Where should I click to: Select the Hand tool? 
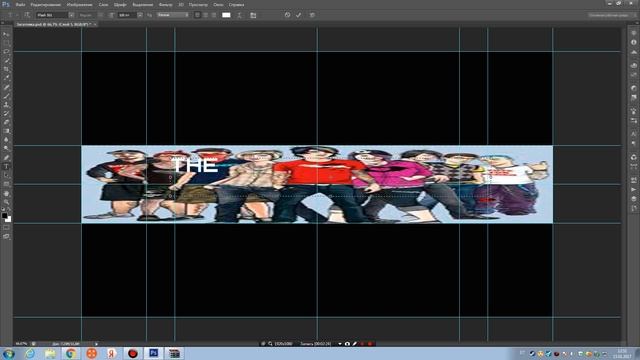tap(6, 193)
